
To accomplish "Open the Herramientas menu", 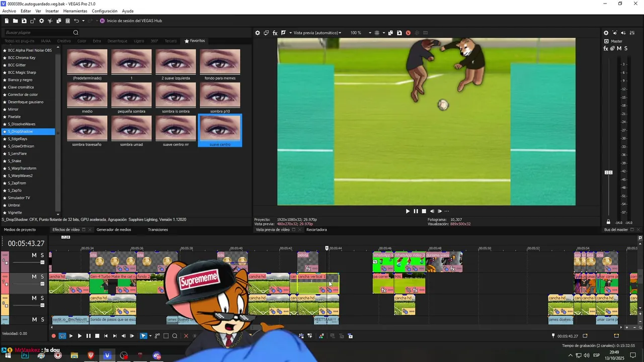I will [75, 11].
